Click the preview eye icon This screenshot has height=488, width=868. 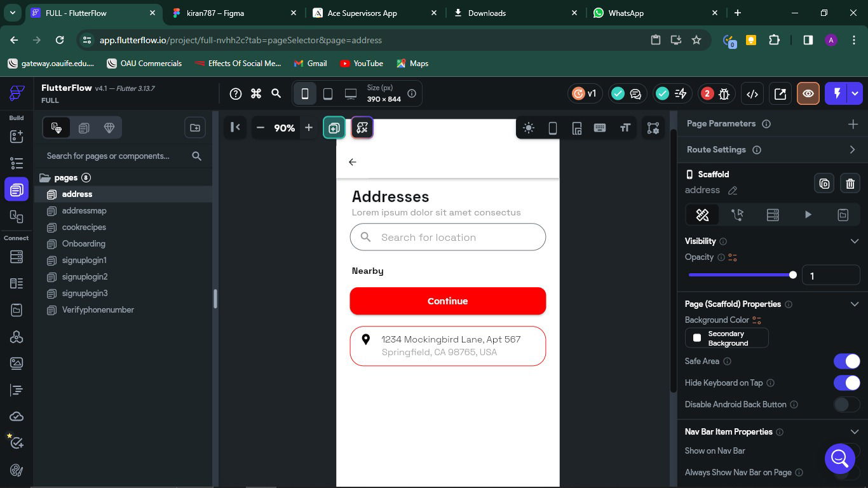[808, 93]
